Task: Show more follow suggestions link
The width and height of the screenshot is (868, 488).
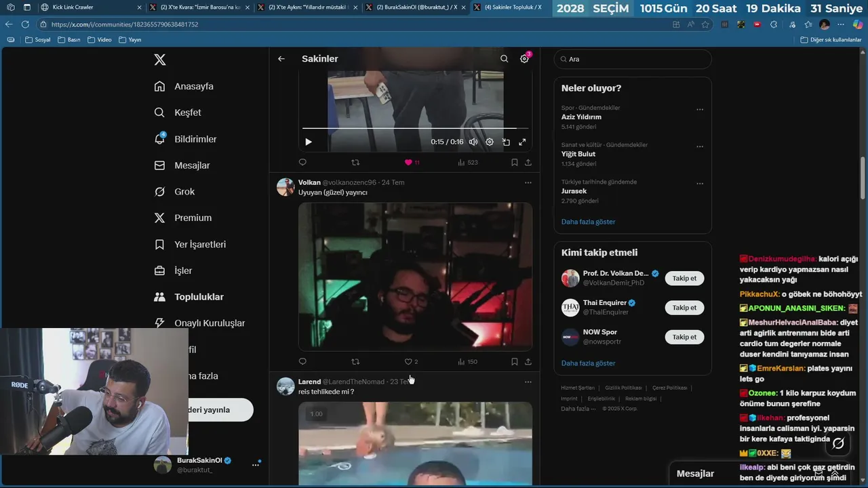Action: [588, 363]
